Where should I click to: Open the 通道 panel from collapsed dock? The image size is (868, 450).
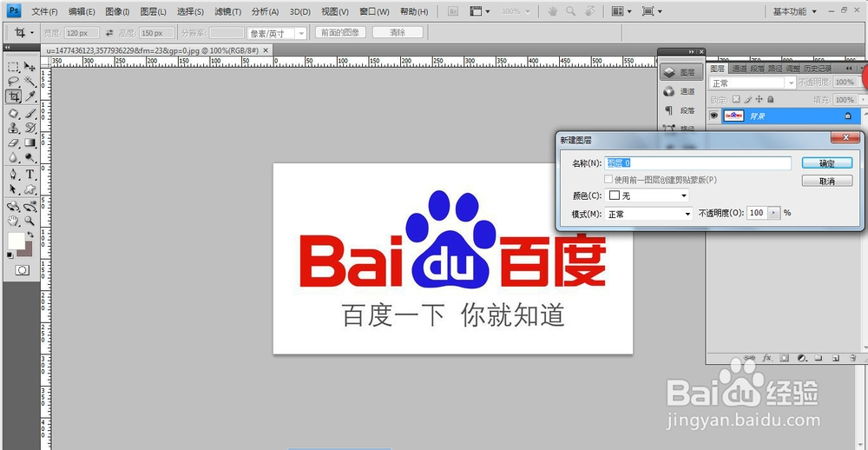[x=681, y=91]
